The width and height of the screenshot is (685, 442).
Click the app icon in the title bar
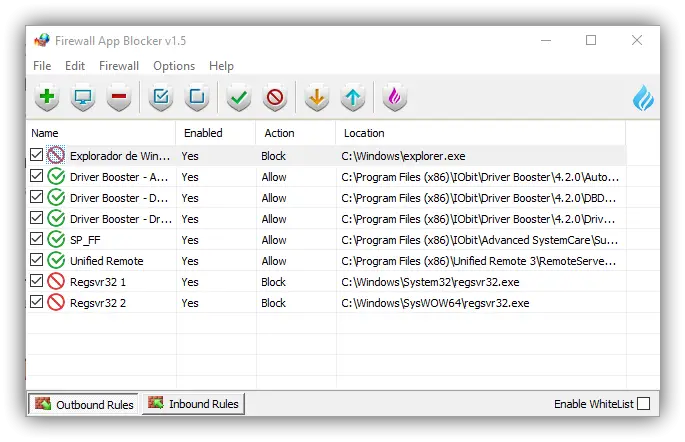coord(42,40)
